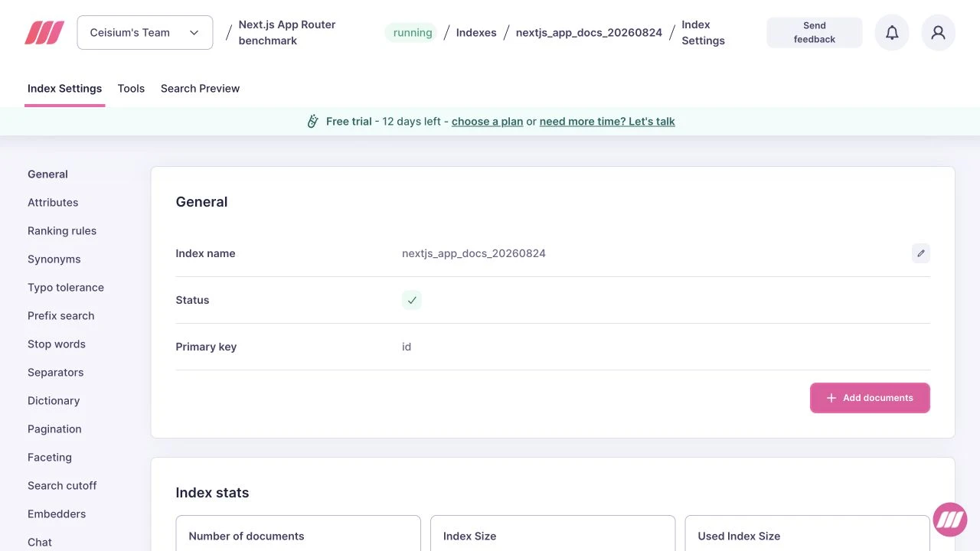Click the Index Size card
This screenshot has width=980, height=551.
coord(553,533)
